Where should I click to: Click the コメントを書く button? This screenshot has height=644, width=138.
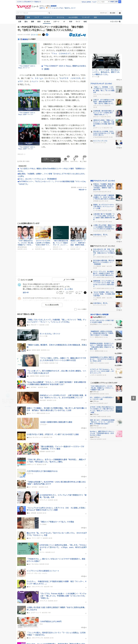pos(69,279)
